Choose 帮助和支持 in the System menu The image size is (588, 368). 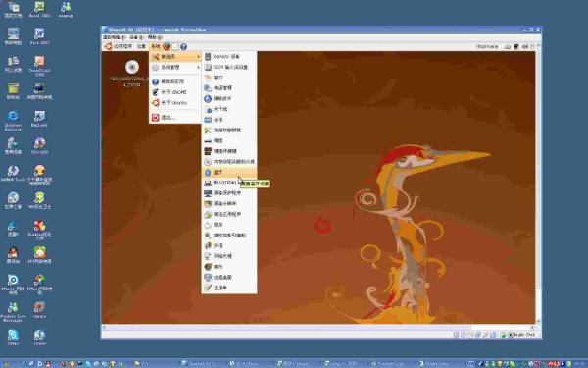point(175,81)
